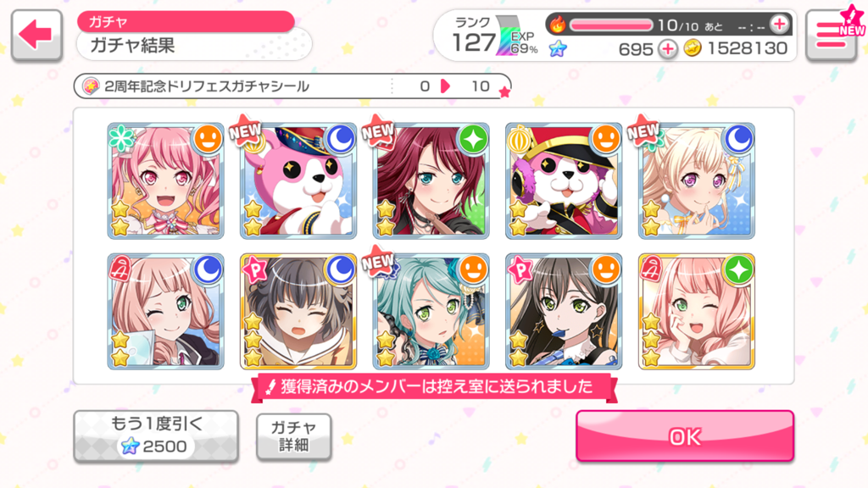Viewport: 868px width, 488px height.
Task: Select the NEW pink bunny bear card
Action: 298,181
